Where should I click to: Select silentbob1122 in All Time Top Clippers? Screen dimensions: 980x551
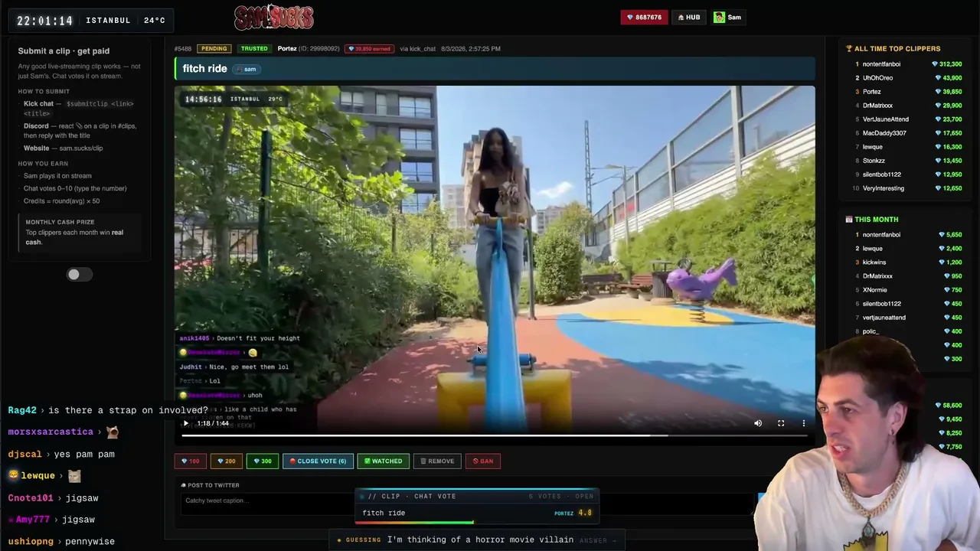click(x=882, y=174)
